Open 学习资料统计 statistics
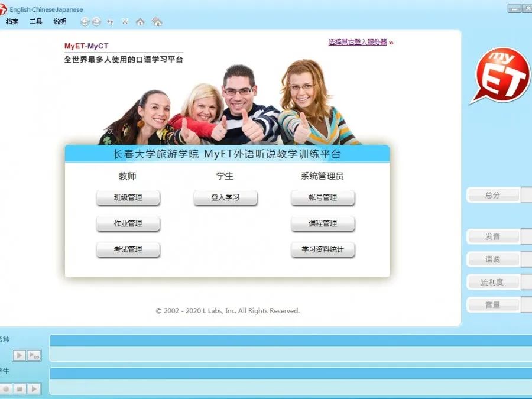This screenshot has width=532, height=399. 322,250
